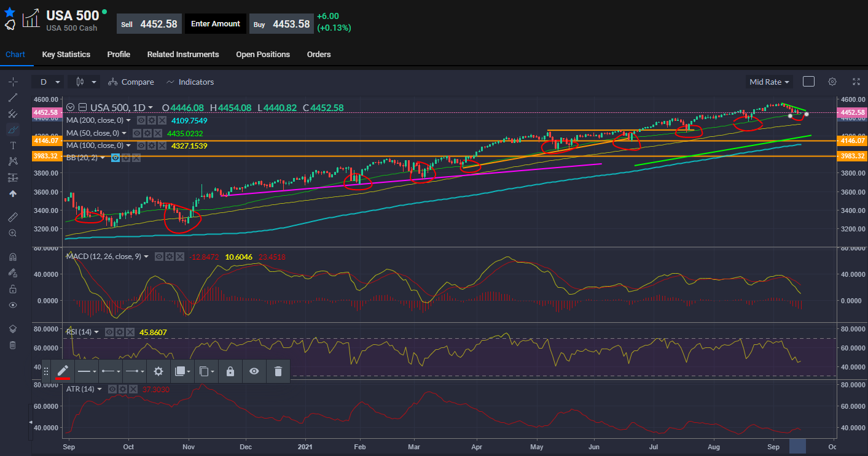Enter fullscreen chart mode
This screenshot has width=868, height=456.
tap(856, 82)
